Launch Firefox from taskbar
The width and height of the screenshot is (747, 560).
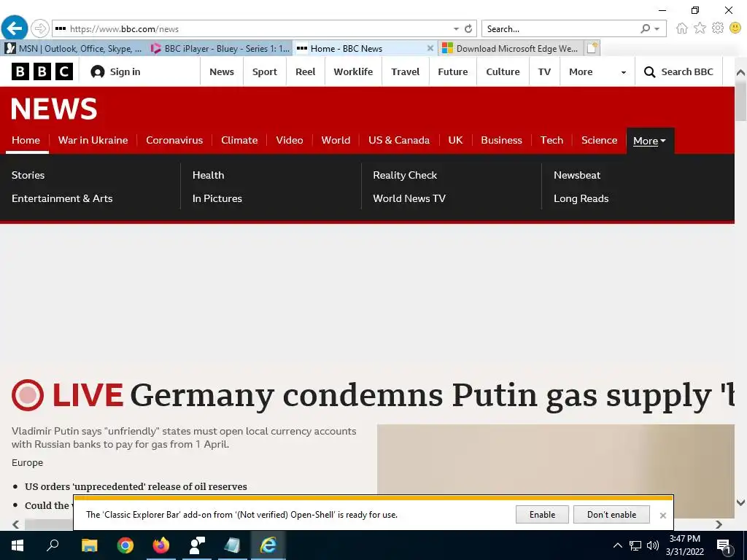[161, 545]
